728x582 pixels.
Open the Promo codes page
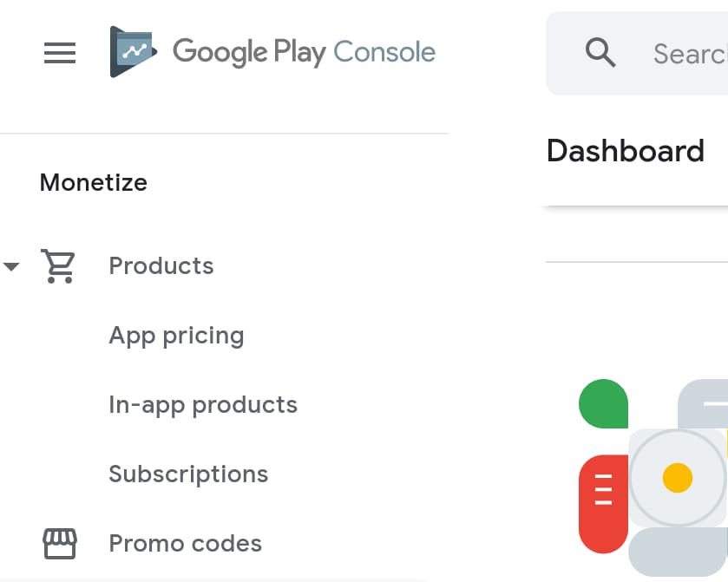(x=185, y=544)
